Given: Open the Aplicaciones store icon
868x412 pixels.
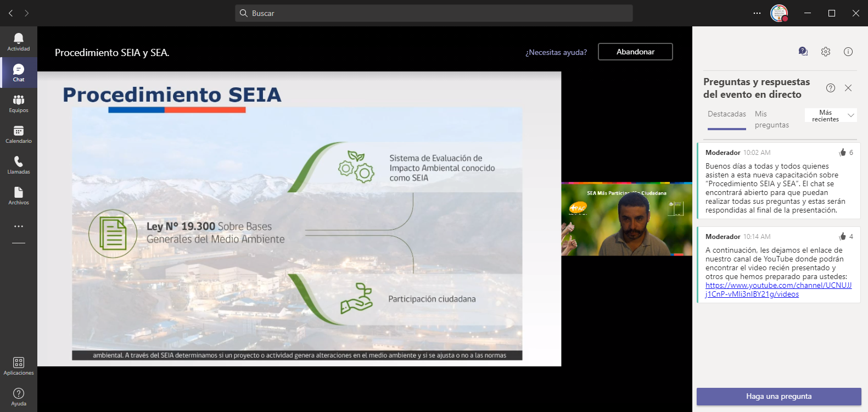Looking at the screenshot, I should [x=19, y=366].
